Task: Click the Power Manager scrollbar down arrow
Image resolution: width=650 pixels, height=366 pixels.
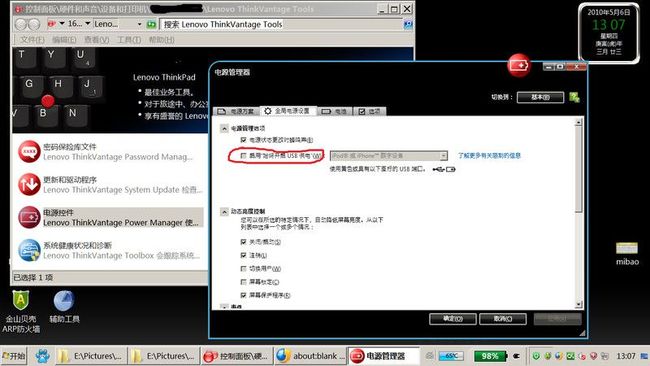Action: coord(578,305)
